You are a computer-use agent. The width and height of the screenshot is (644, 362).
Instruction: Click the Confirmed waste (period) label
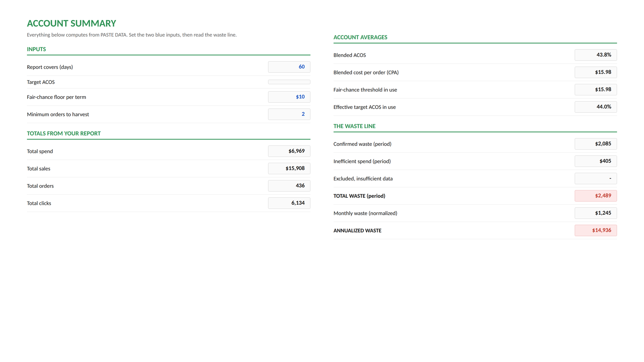362,144
